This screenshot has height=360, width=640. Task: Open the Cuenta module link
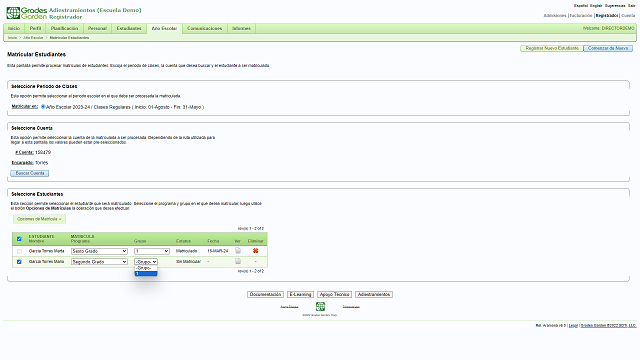(628, 16)
